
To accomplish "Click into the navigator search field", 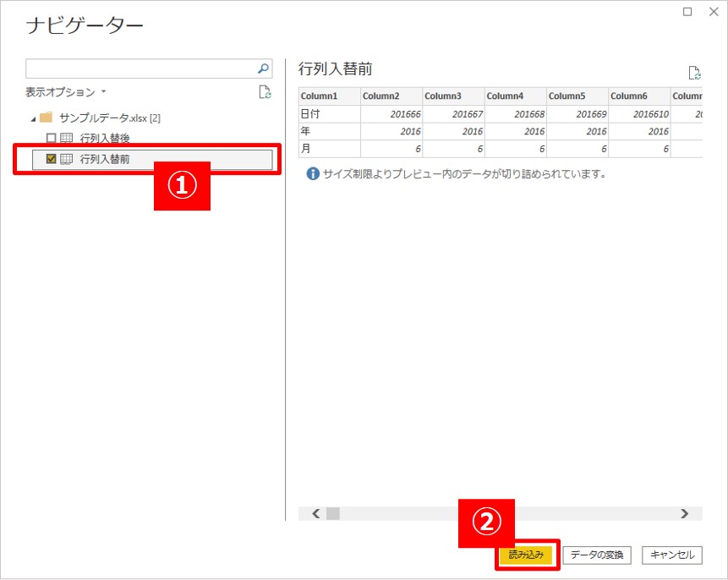I will click(x=140, y=69).
